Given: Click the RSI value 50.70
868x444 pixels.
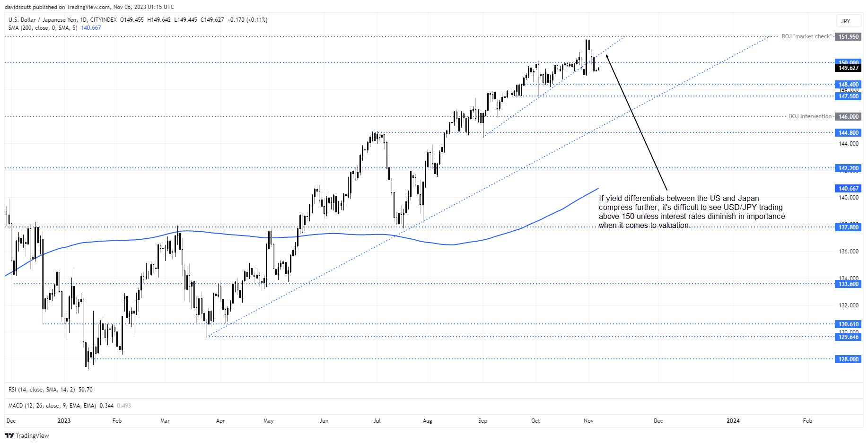Looking at the screenshot, I should (x=86, y=390).
